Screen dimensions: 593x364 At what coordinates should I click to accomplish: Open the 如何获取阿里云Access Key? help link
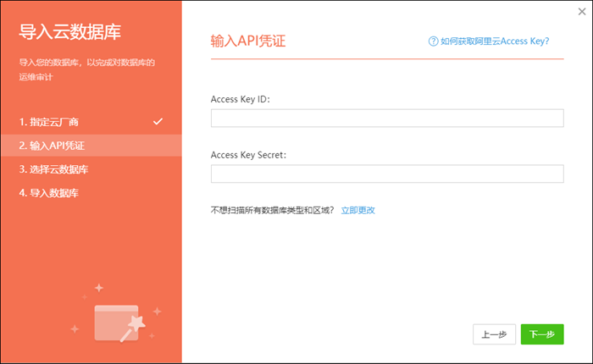pyautogui.click(x=495, y=41)
